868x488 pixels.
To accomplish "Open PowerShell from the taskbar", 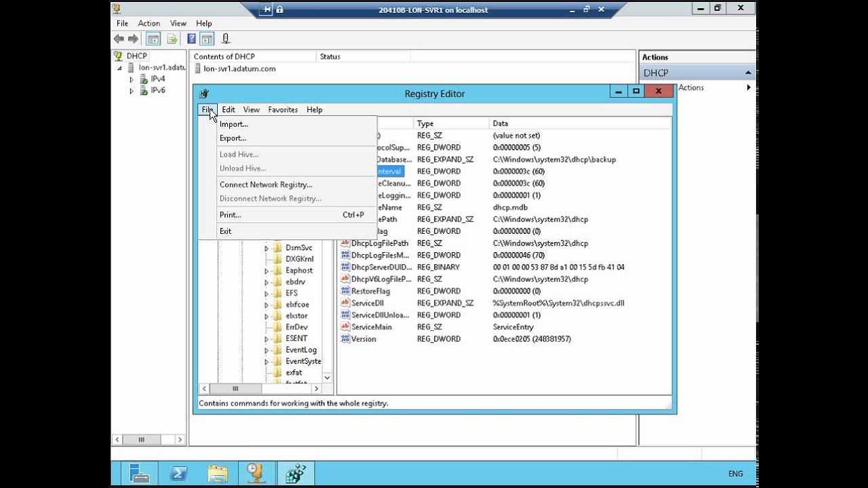I will [179, 473].
